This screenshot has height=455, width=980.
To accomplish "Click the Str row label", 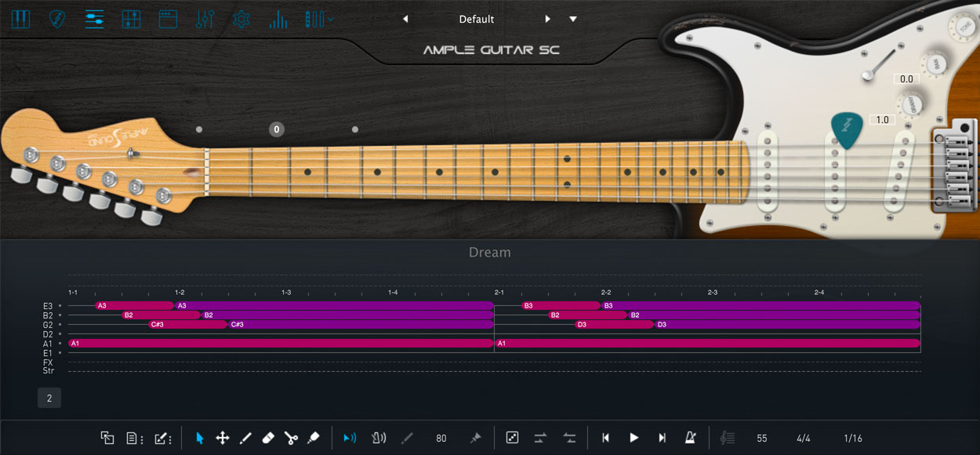I will [x=48, y=370].
